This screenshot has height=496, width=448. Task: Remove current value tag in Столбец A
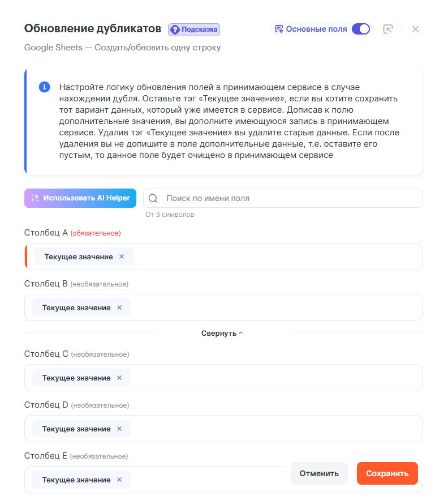[x=122, y=256]
